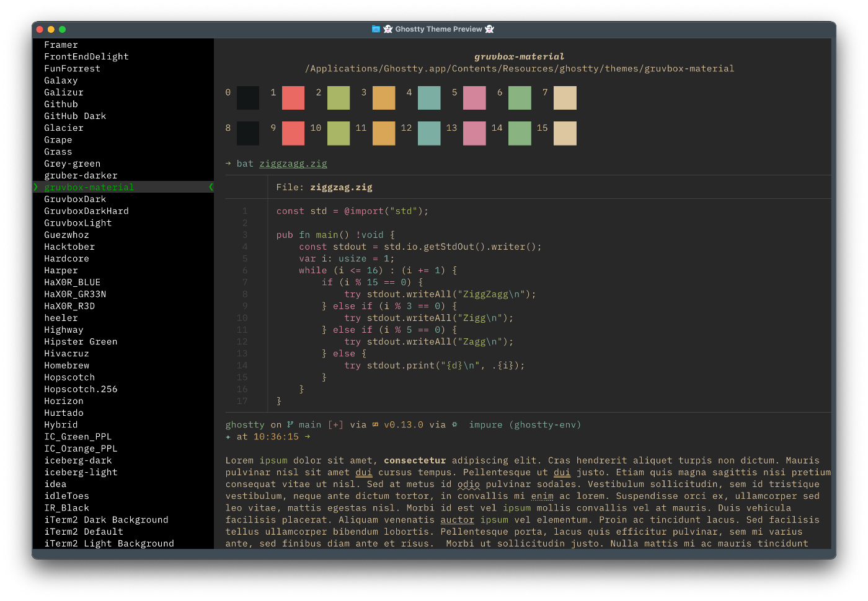This screenshot has width=868, height=601.
Task: Click color swatch 5 (pink)
Action: (474, 98)
